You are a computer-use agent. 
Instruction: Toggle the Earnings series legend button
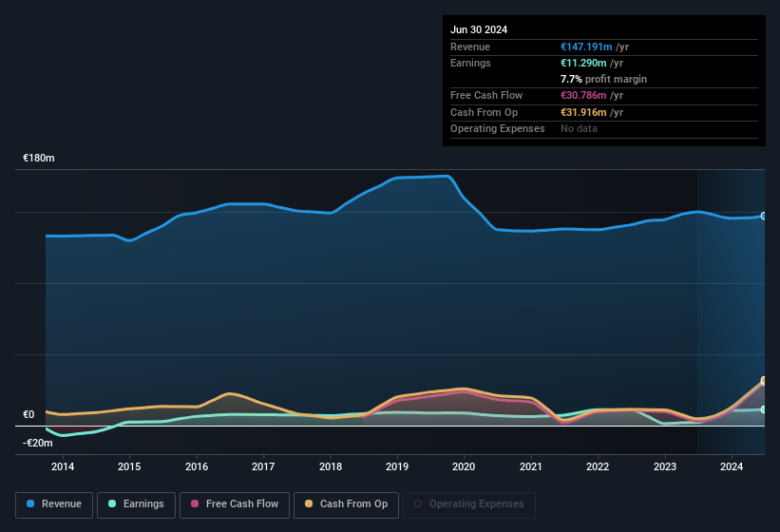(x=136, y=504)
